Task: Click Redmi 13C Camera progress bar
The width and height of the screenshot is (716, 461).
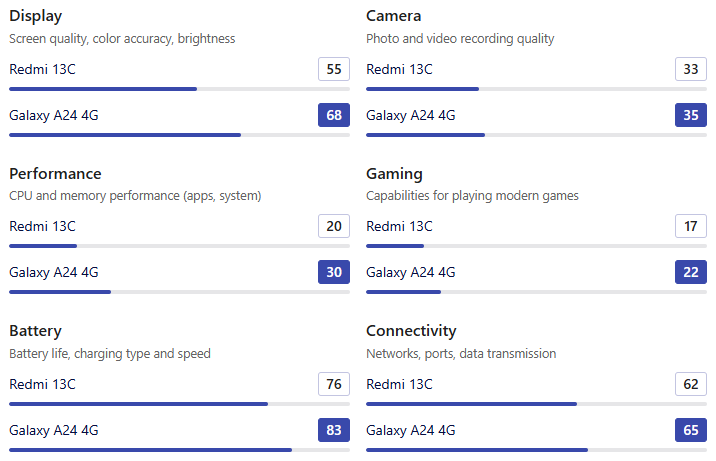Action: click(537, 89)
